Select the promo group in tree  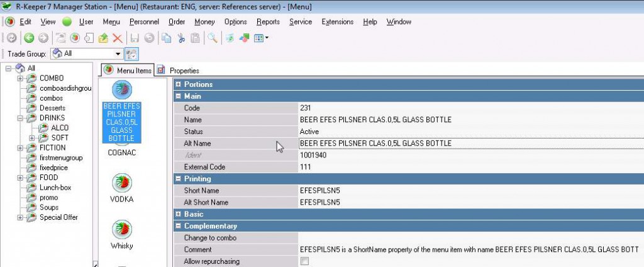coord(49,198)
